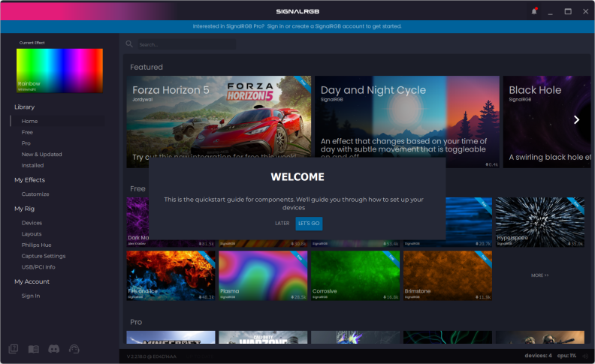The height and width of the screenshot is (364, 595).
Task: Select the Dark Matter effect thumbnail
Action: 137,222
